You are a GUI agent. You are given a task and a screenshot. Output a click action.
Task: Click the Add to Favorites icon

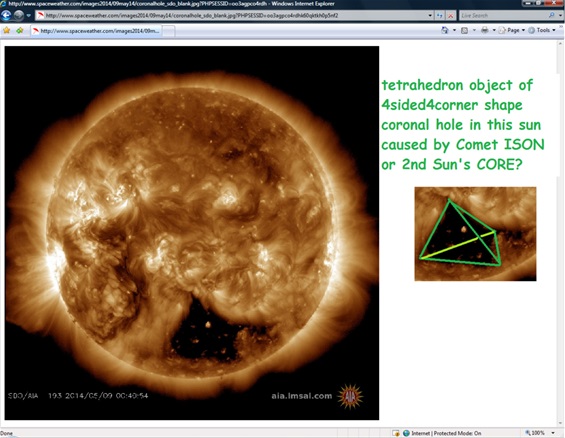point(20,31)
